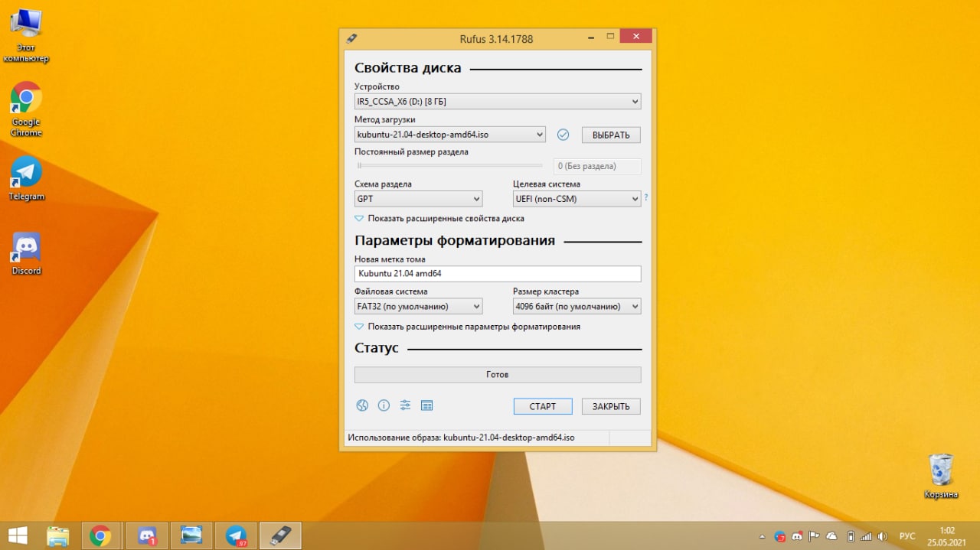980x550 pixels.
Task: Click the persistent partition size slider
Action: [x=450, y=165]
